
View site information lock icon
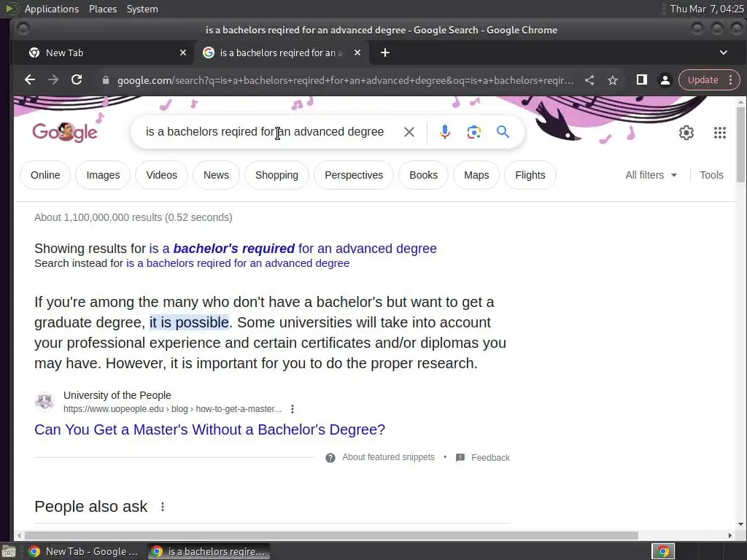pos(106,80)
